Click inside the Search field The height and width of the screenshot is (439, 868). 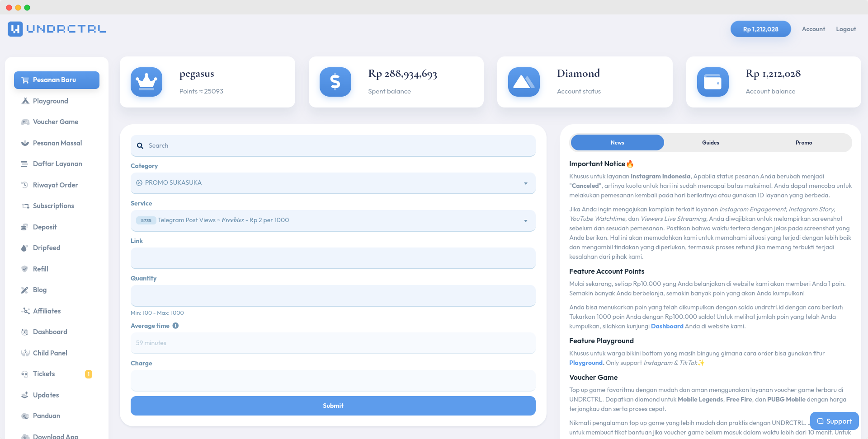[x=333, y=145]
